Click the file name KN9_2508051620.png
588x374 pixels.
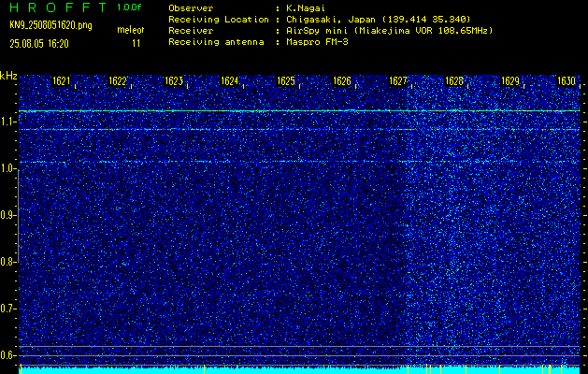(x=50, y=25)
